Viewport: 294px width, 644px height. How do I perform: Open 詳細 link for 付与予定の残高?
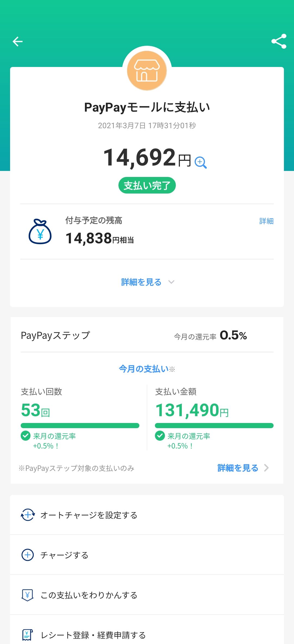point(266,221)
